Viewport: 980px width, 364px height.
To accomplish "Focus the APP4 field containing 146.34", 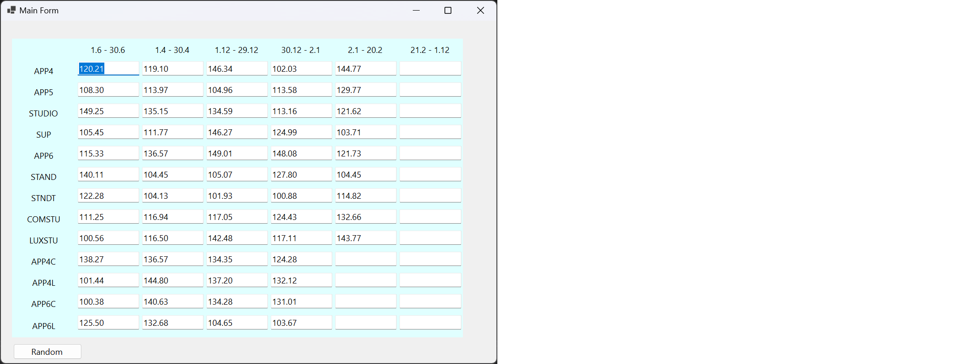I will coord(237,69).
